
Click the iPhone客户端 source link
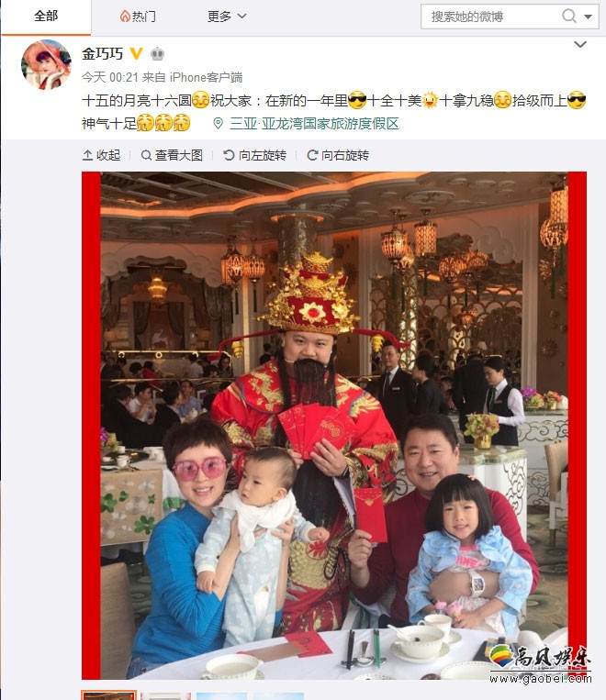pos(206,77)
